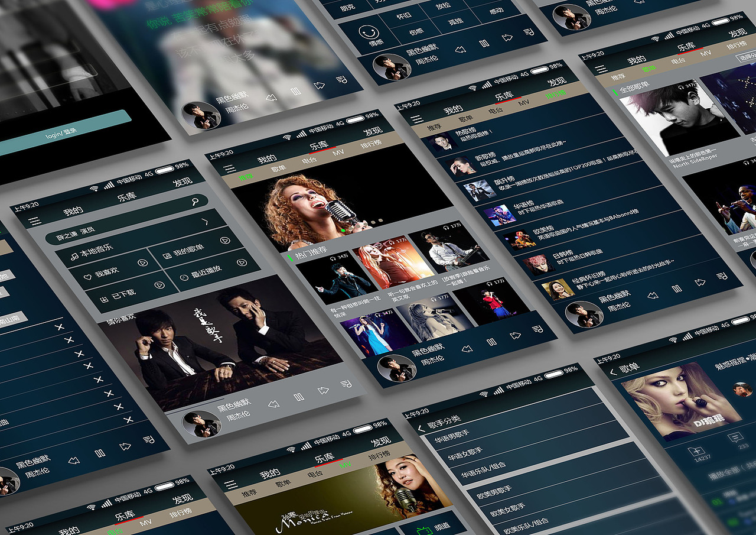756x535 pixels.
Task: Select 电台 sub-tab on charts screen
Action: point(496,111)
